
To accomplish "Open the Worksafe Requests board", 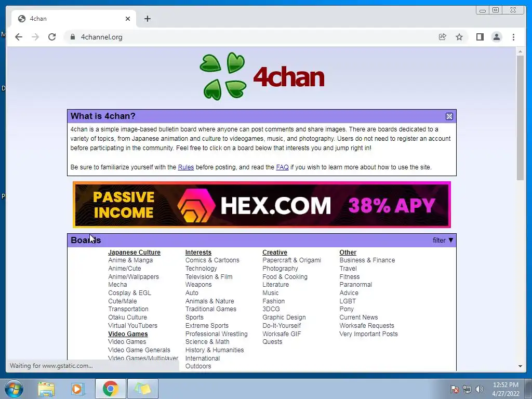I will [367, 326].
